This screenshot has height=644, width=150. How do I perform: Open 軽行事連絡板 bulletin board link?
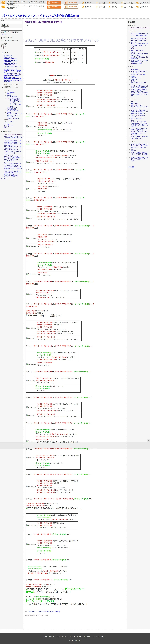[x=11, y=92]
